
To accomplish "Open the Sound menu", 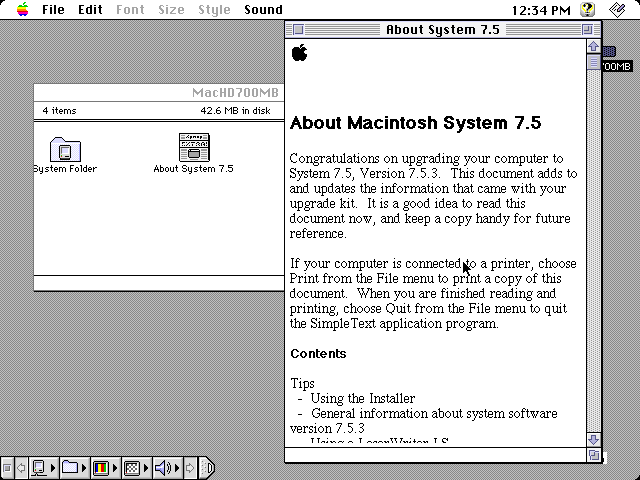I will [x=263, y=9].
